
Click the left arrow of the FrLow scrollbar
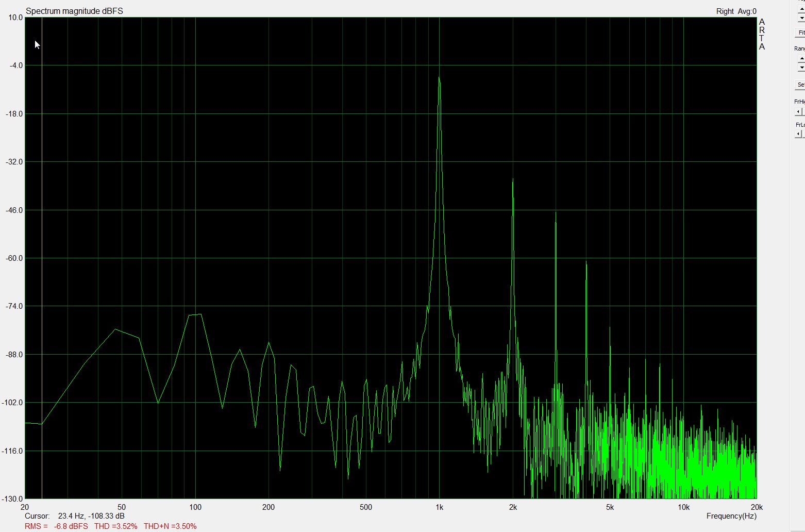click(798, 134)
